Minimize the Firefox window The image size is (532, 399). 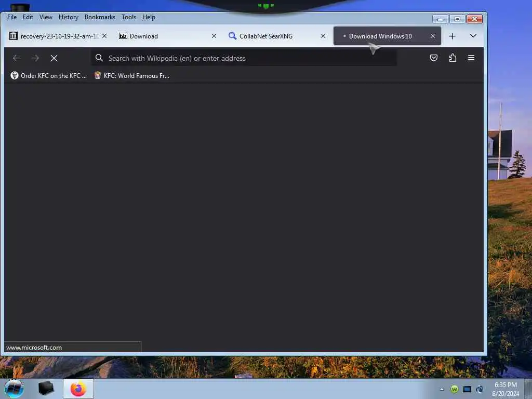click(x=440, y=19)
